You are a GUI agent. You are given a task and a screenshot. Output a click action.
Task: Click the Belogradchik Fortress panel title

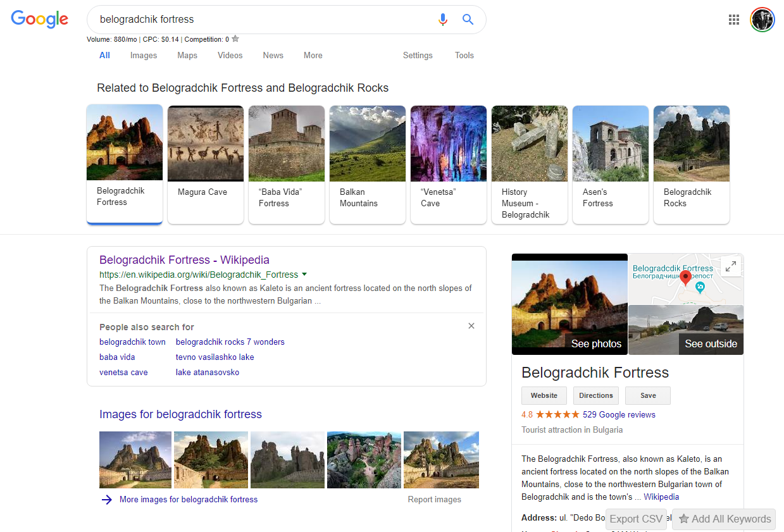(x=595, y=373)
